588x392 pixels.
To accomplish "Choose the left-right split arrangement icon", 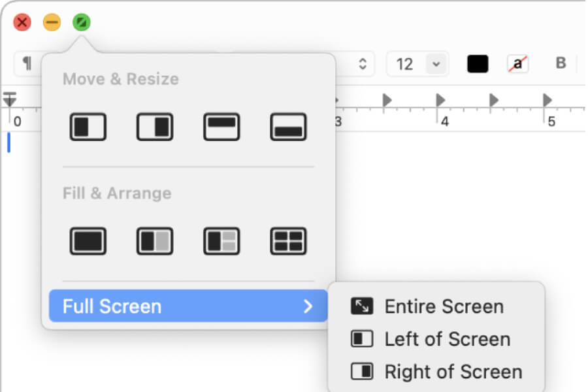I will click(x=154, y=240).
